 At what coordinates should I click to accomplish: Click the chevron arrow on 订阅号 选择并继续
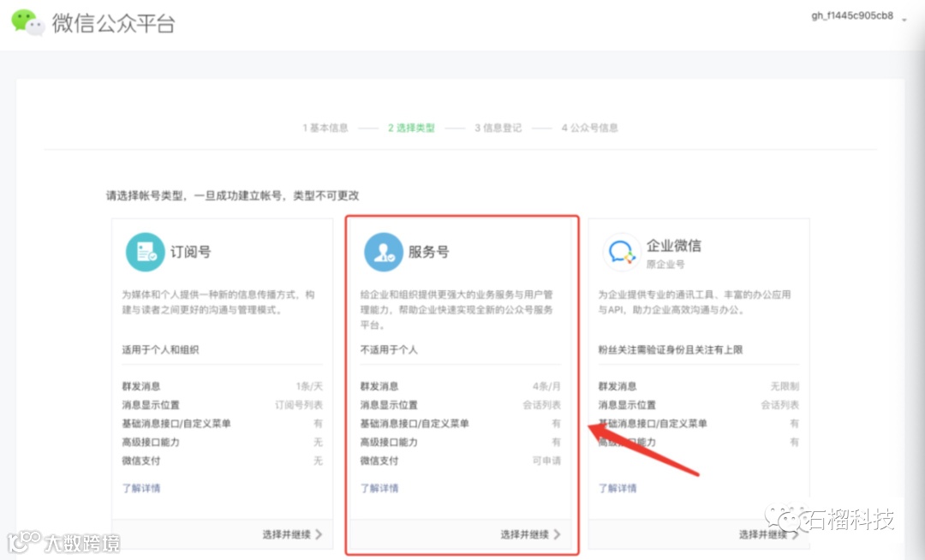pos(319,534)
